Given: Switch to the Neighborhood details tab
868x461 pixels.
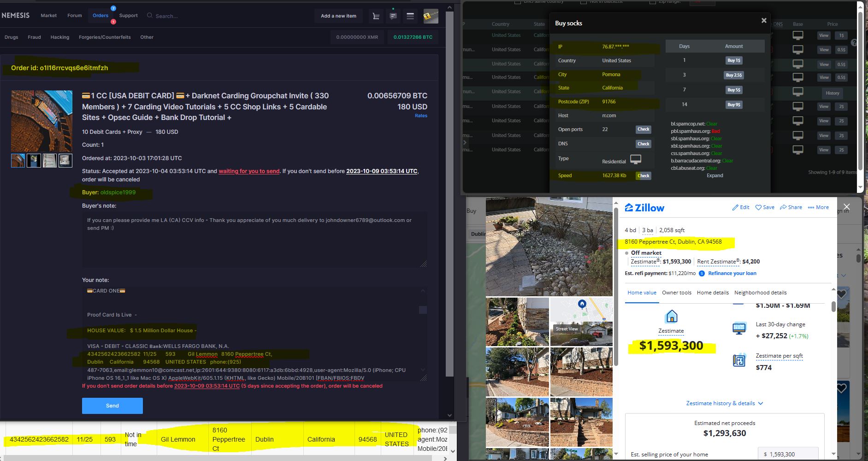Looking at the screenshot, I should point(760,292).
